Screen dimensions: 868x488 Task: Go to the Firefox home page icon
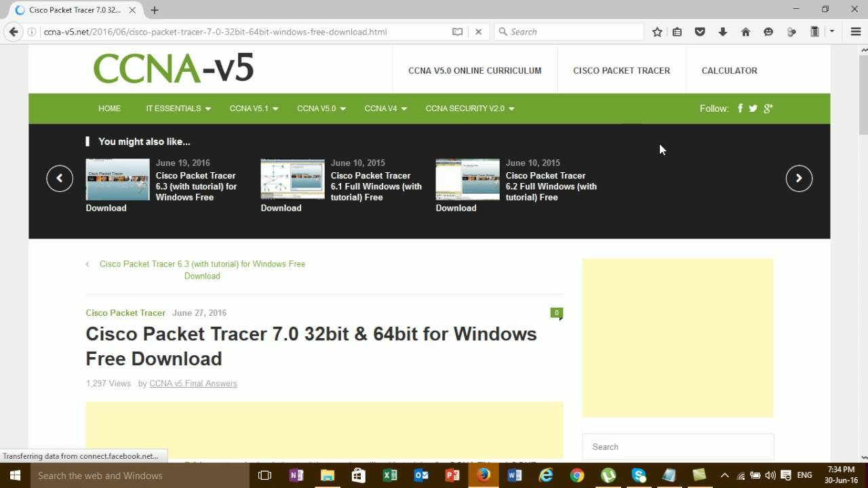(745, 32)
